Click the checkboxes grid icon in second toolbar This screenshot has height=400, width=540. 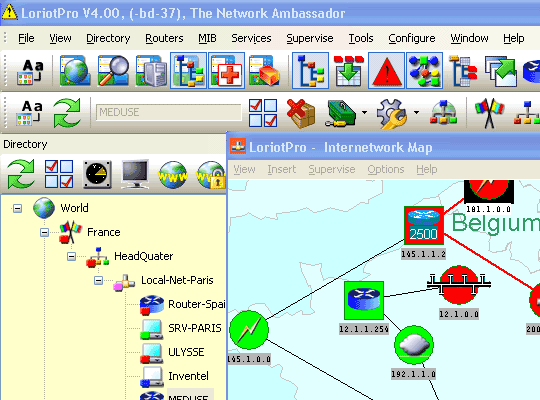263,113
